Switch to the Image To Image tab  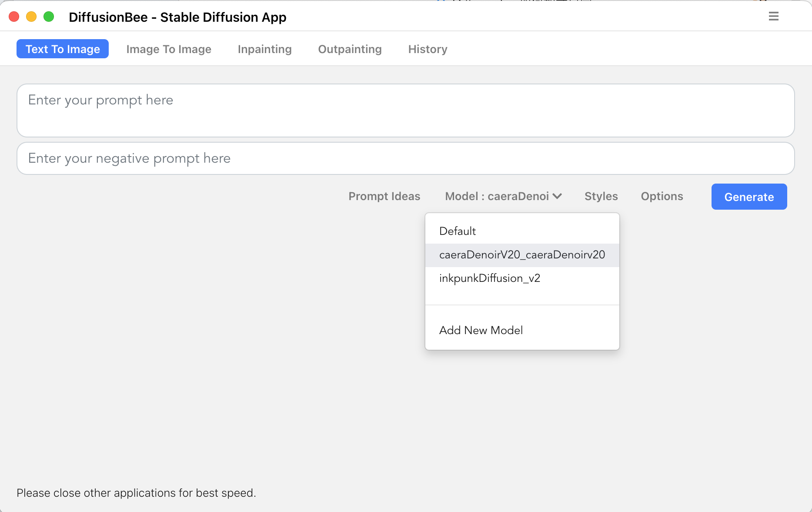pyautogui.click(x=169, y=49)
